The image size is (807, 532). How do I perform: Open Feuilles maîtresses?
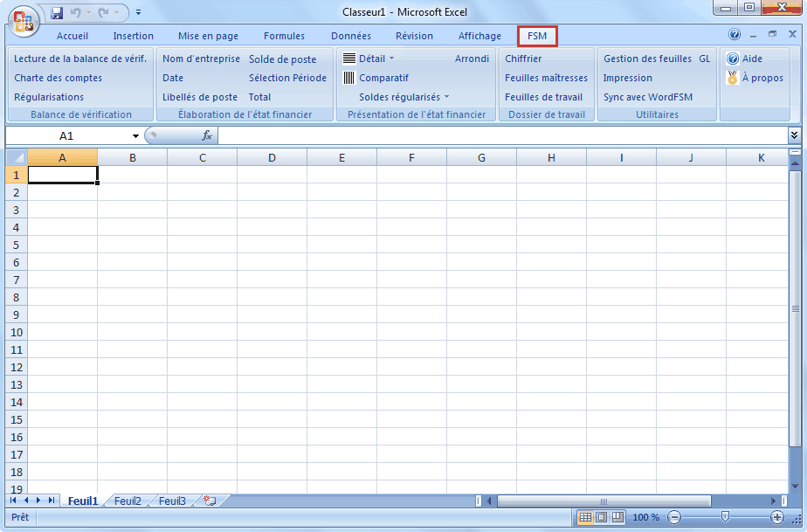click(x=546, y=78)
